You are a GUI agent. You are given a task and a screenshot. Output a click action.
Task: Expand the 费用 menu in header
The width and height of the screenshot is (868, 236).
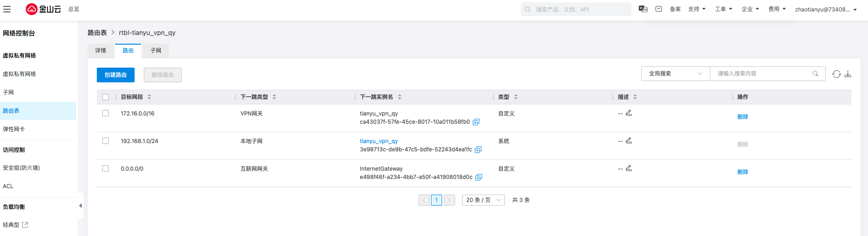pos(777,9)
